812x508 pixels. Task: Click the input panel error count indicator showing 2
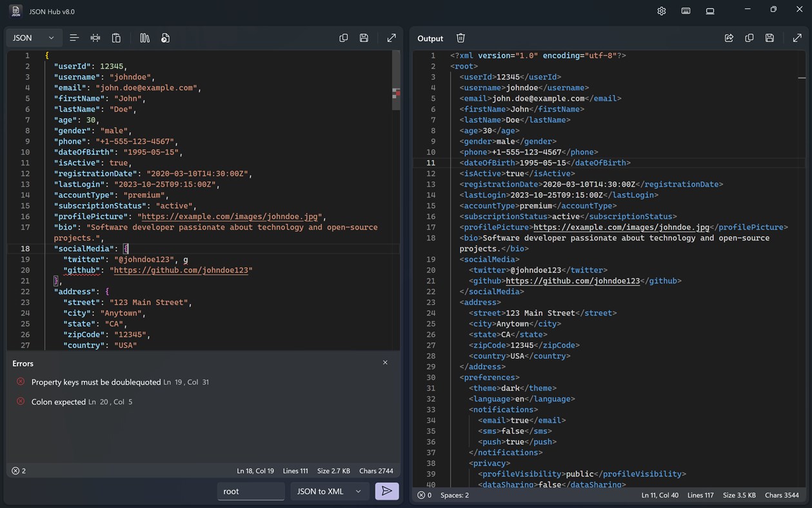19,471
